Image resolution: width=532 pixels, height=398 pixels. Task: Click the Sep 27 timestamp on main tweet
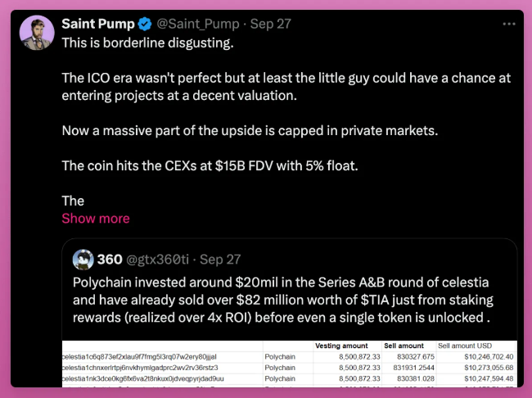270,24
